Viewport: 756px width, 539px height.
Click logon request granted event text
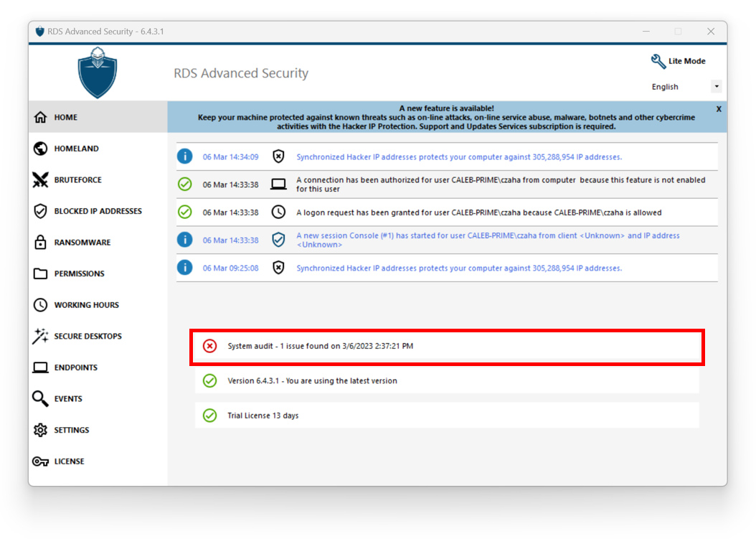pyautogui.click(x=478, y=212)
